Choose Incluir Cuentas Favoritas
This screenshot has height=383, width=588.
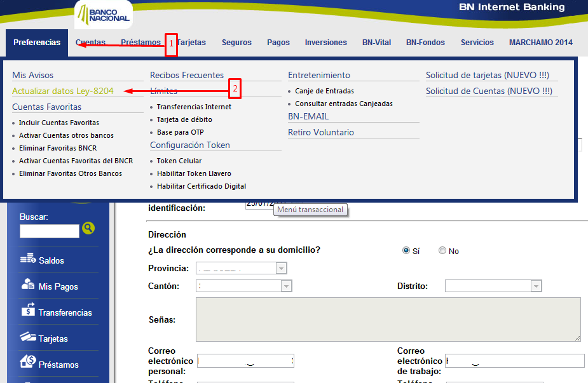(x=59, y=123)
